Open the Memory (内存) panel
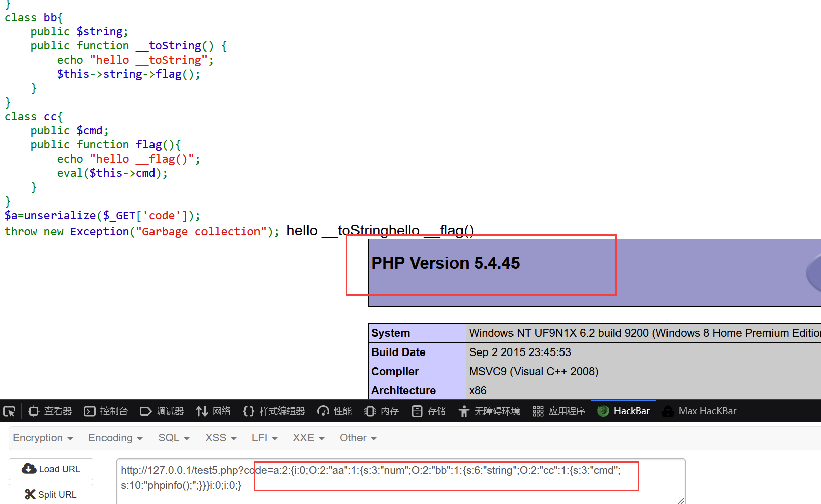821x504 pixels. click(382, 411)
